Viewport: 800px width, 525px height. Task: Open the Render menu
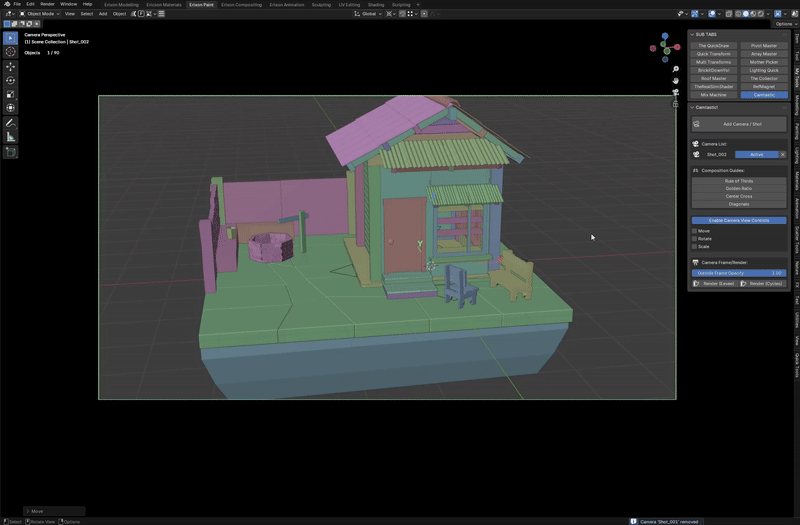pyautogui.click(x=47, y=4)
